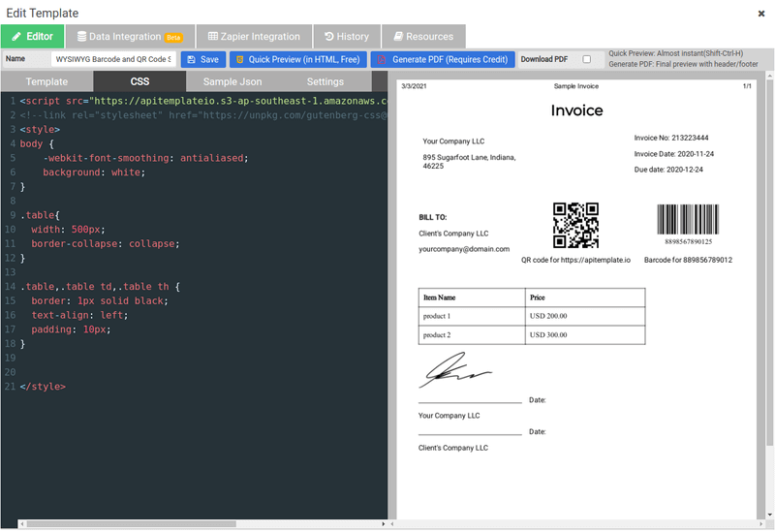Open the Settings tab

pyautogui.click(x=325, y=81)
